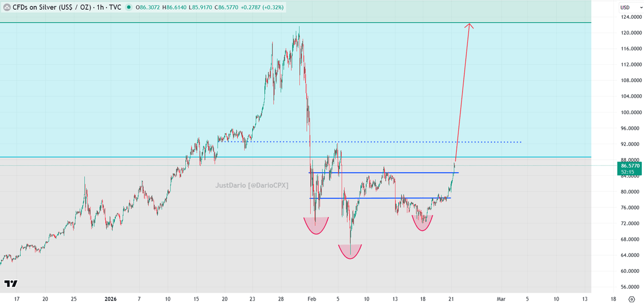The width and height of the screenshot is (644, 304).
Task: Click the 68.0000 price scale label
Action: point(631,239)
